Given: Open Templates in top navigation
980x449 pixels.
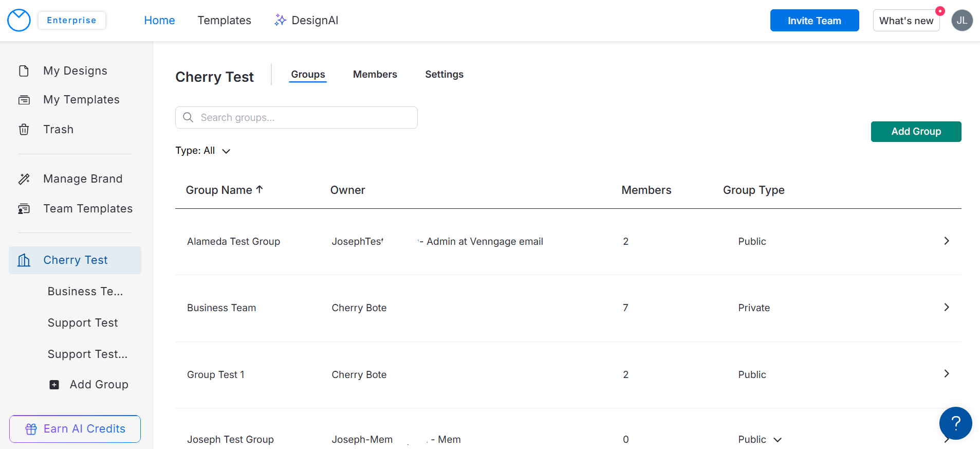Looking at the screenshot, I should tap(224, 20).
